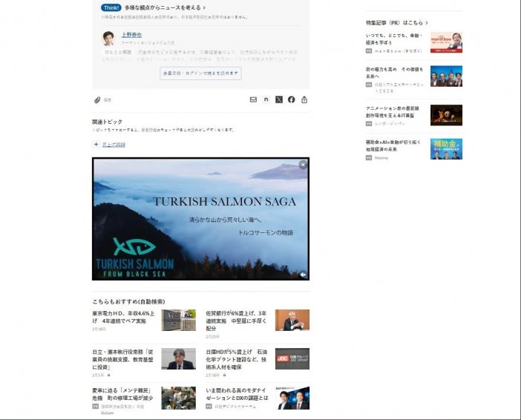Open 街の魅力を高め その価値を未来へ PR
The width and height of the screenshot is (521, 420).
[x=394, y=73]
